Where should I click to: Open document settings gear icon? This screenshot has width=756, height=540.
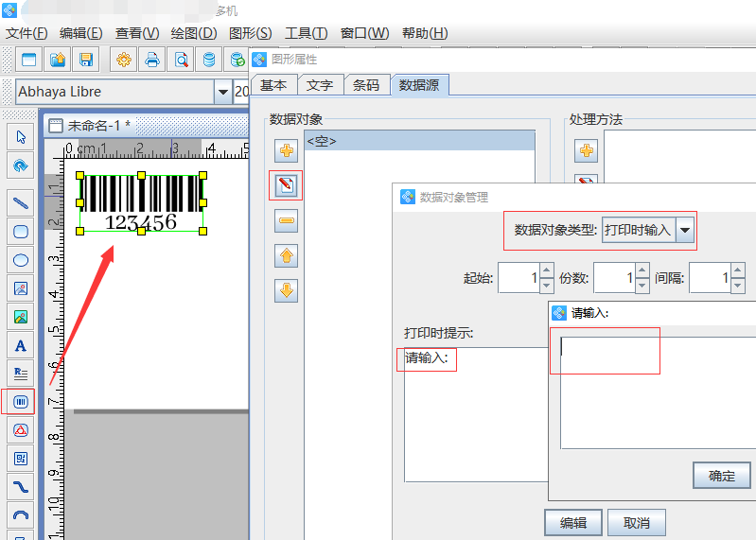click(x=124, y=60)
